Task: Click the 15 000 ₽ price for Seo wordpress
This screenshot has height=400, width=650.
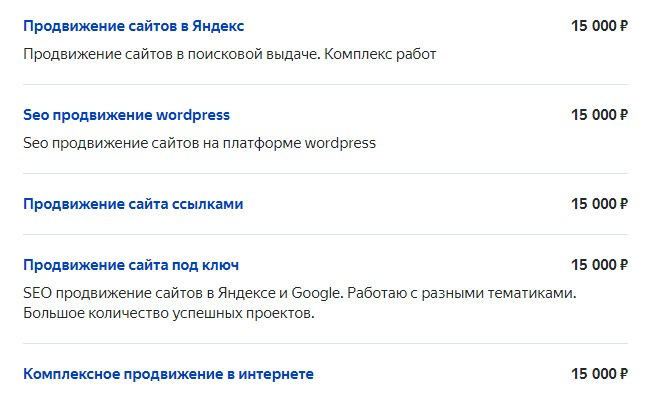Action: click(599, 115)
